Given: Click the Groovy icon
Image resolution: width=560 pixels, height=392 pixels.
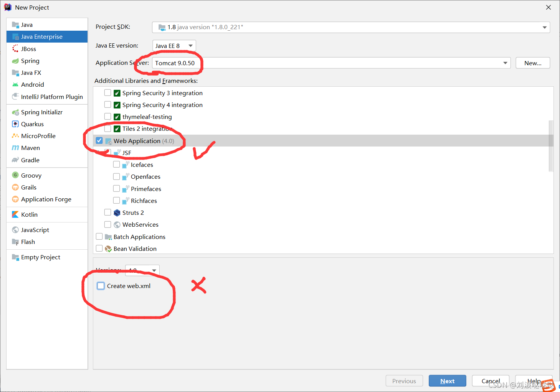Looking at the screenshot, I should click(x=15, y=175).
